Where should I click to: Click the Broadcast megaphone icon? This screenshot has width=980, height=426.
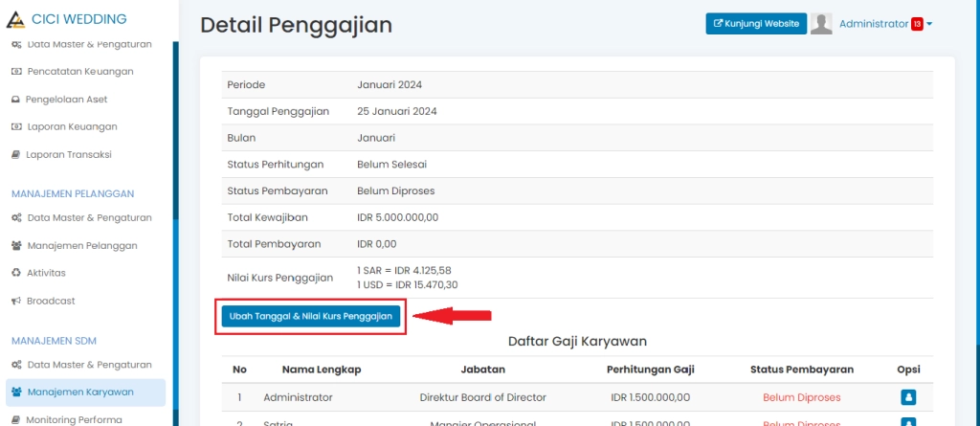click(x=16, y=302)
